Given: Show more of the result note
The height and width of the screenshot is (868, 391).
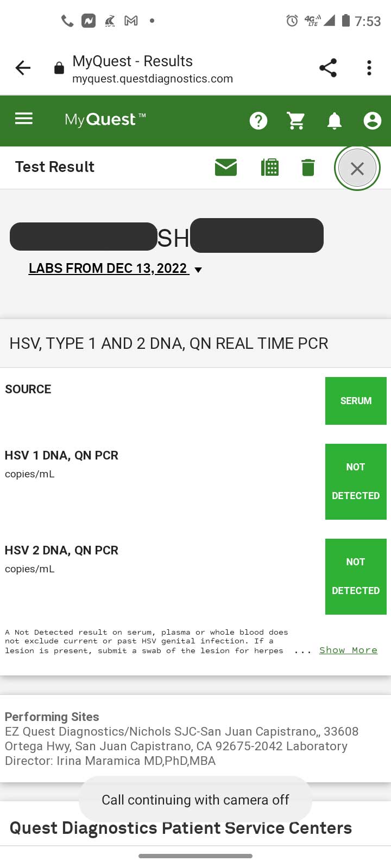Looking at the screenshot, I should [348, 650].
